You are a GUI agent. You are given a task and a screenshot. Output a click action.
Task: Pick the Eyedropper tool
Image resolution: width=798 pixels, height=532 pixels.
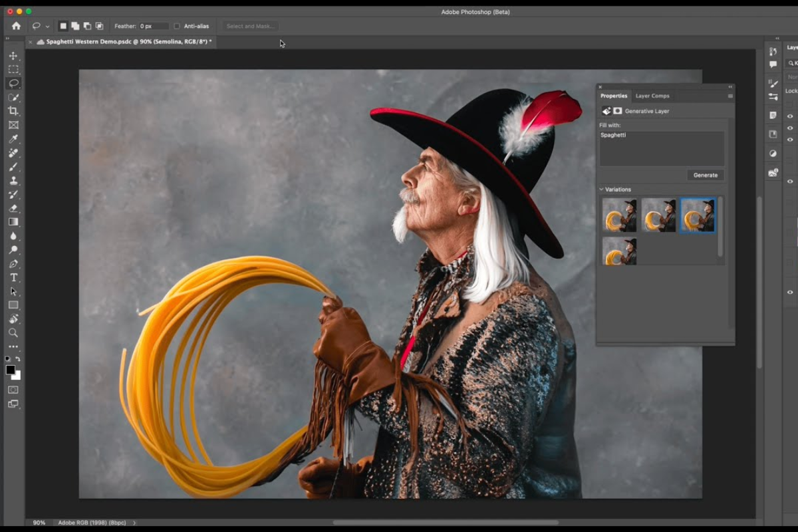click(13, 139)
